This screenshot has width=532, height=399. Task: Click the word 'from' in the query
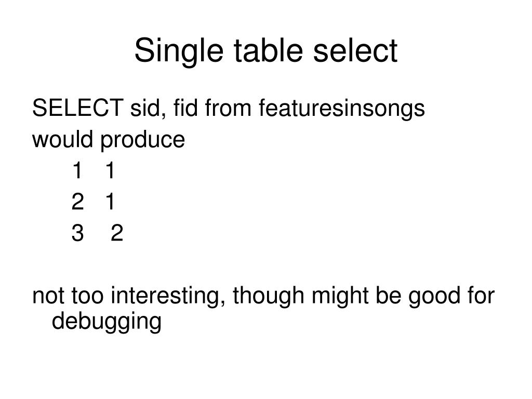pos(228,108)
